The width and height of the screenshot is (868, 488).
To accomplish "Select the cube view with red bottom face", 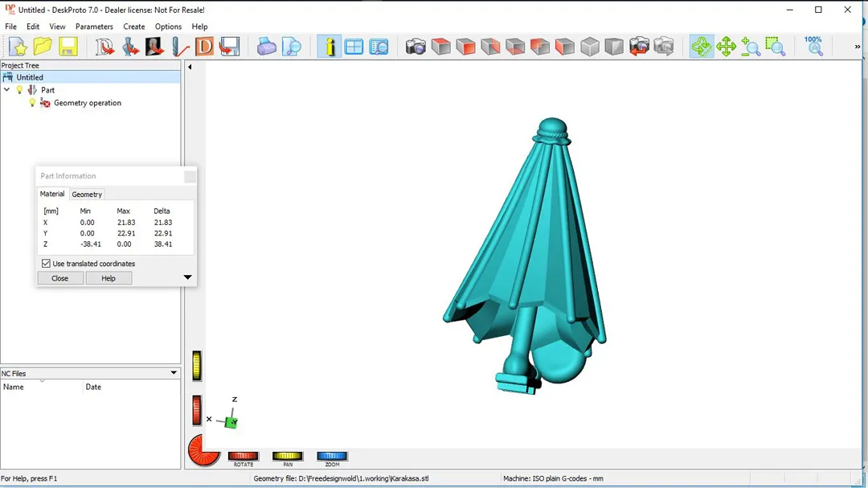I will click(515, 47).
